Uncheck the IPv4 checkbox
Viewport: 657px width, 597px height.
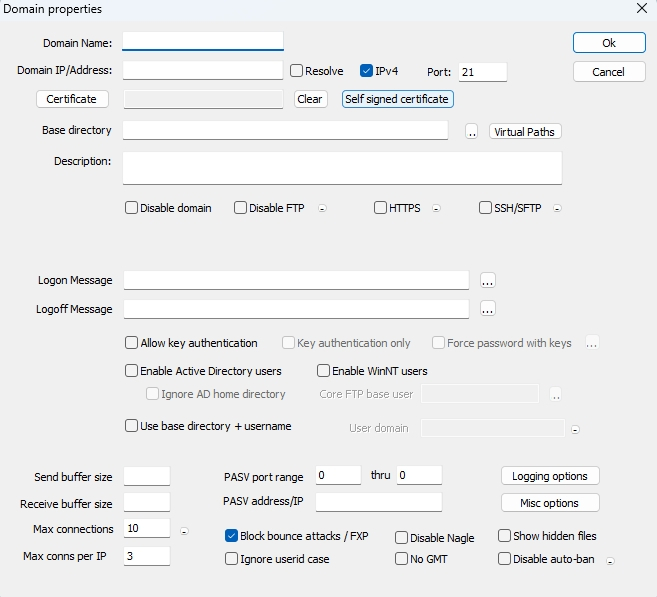[367, 71]
